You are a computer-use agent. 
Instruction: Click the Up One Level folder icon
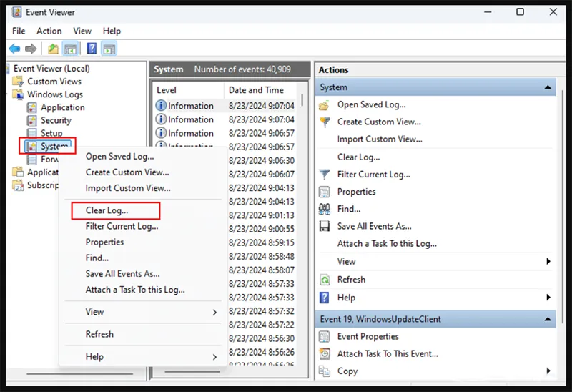click(x=53, y=49)
